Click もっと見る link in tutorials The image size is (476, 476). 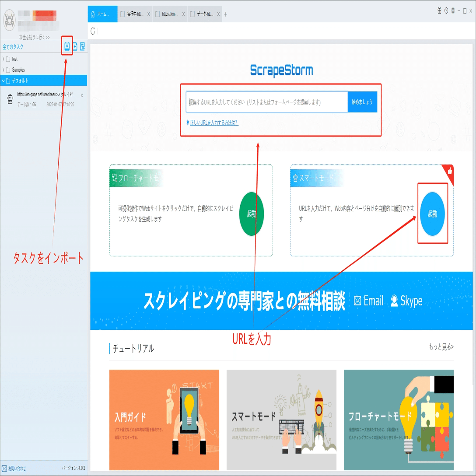441,346
